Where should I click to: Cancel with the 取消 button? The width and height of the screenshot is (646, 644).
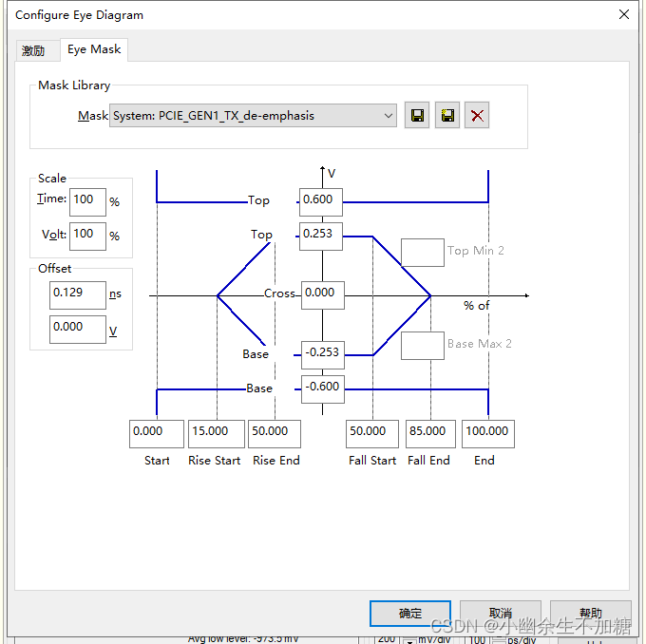tap(501, 614)
